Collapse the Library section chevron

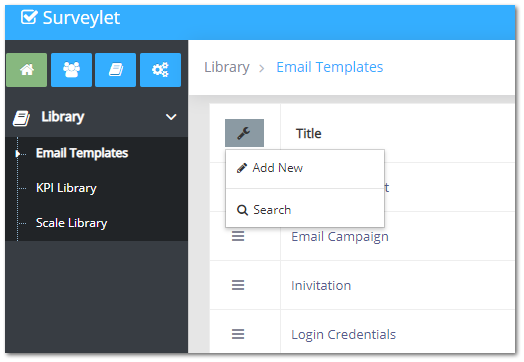pos(171,117)
